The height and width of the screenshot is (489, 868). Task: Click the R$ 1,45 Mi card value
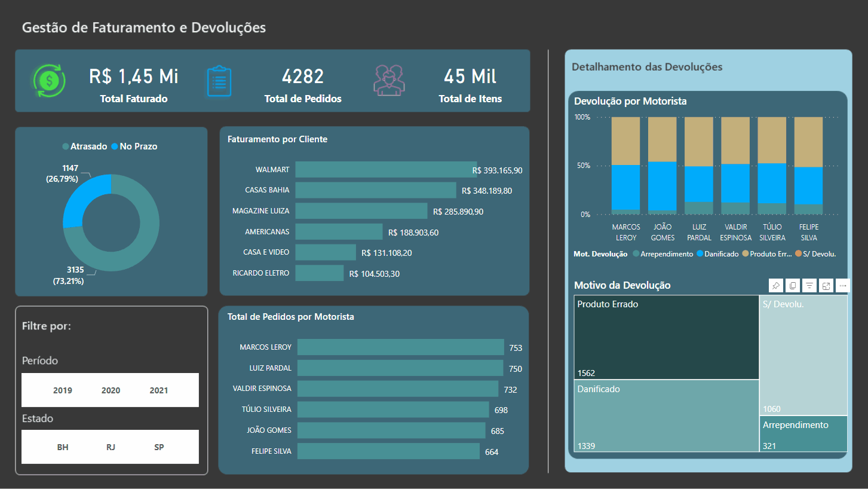134,77
